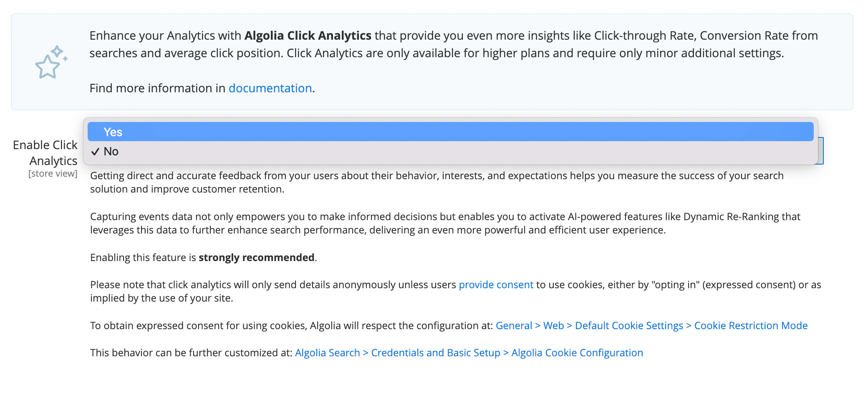The image size is (868, 406).
Task: Open the documentation link
Action: (270, 88)
